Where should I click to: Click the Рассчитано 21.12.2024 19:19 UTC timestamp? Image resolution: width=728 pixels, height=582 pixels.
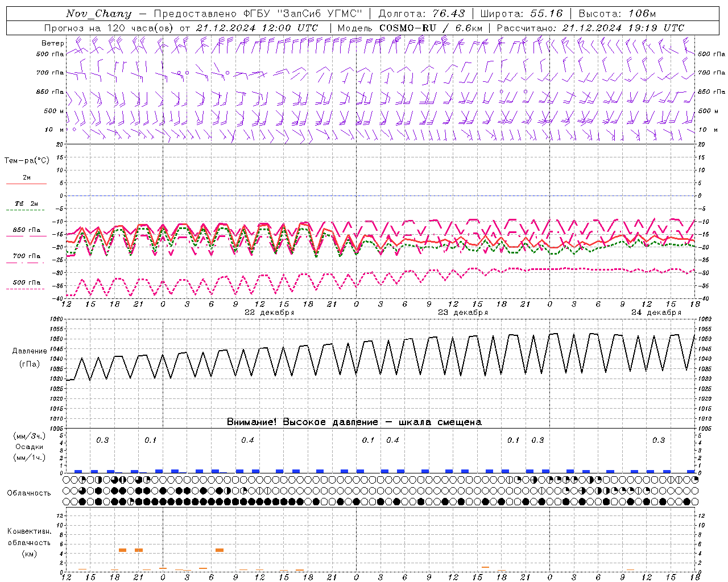coord(590,28)
